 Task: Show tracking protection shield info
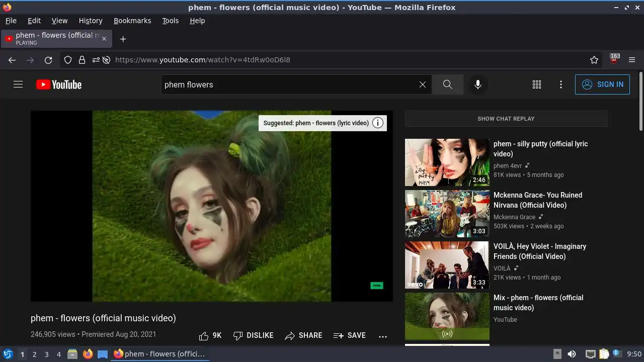pyautogui.click(x=68, y=60)
